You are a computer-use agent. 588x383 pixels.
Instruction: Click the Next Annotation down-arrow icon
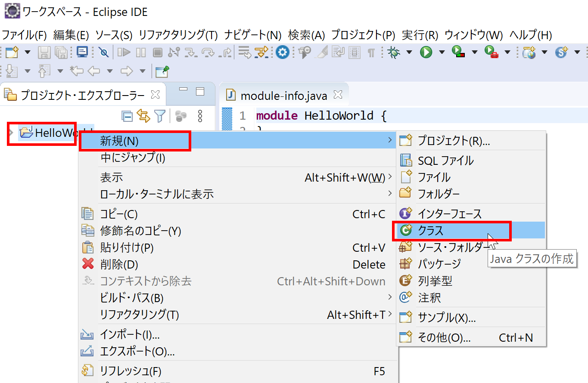(x=12, y=71)
